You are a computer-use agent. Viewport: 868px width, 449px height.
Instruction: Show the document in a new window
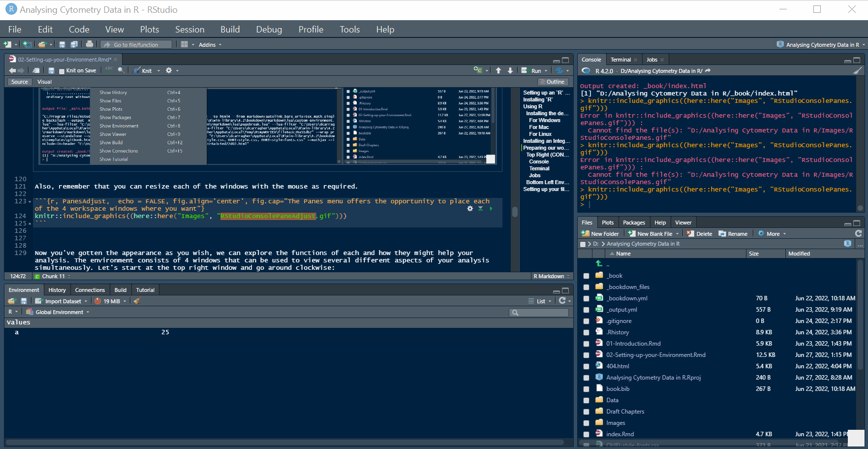36,70
